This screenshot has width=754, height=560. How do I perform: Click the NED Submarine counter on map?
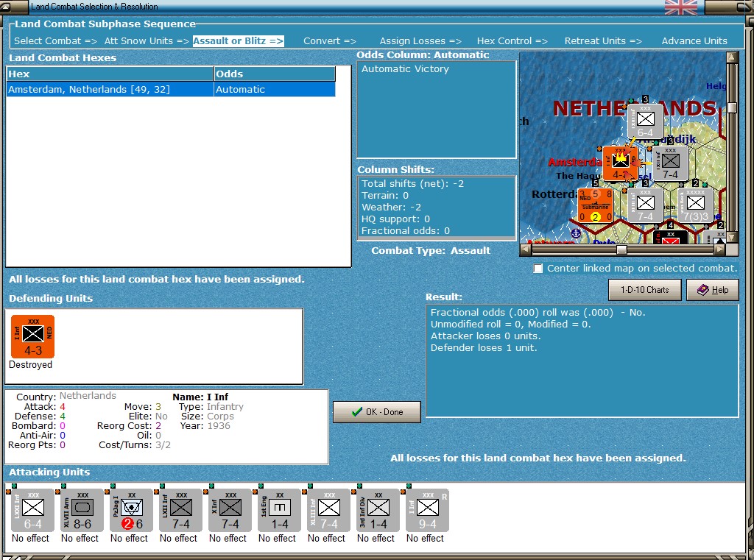pos(595,205)
